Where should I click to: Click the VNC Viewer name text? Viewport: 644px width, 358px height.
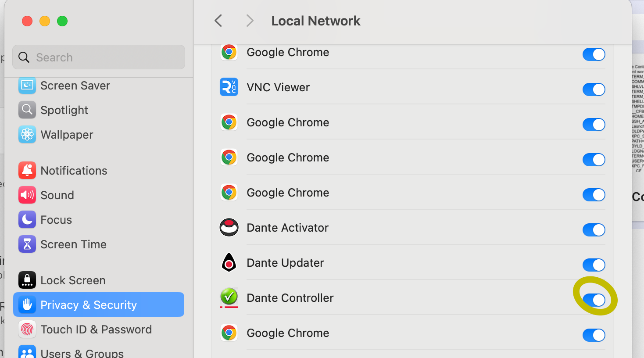tap(278, 87)
